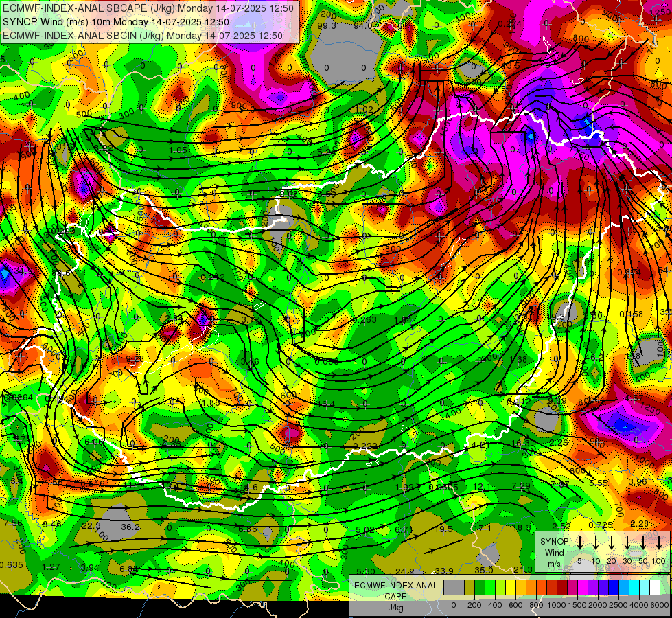
Task: Click the 1.02 value on map
Action: [x=364, y=109]
